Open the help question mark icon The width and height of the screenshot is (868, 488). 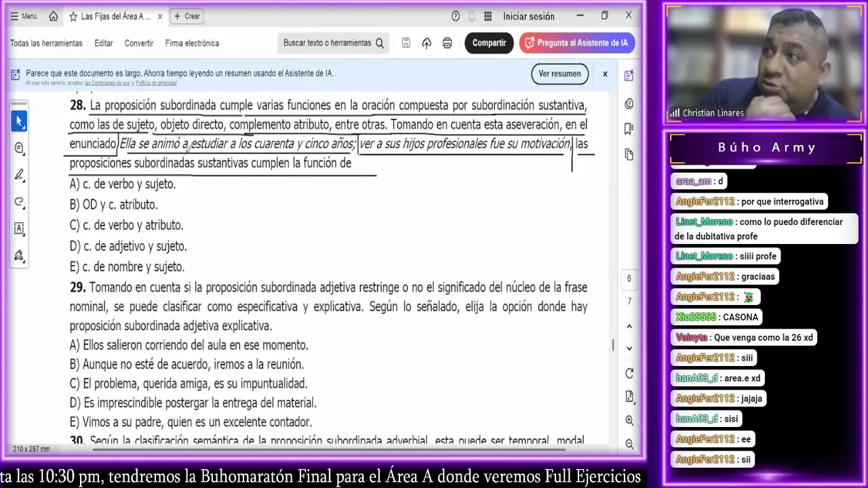(456, 16)
